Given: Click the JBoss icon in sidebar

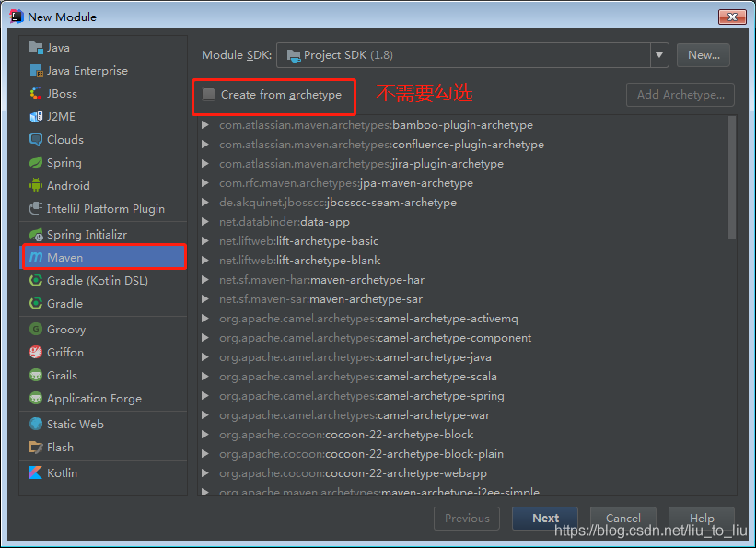Looking at the screenshot, I should pyautogui.click(x=36, y=94).
